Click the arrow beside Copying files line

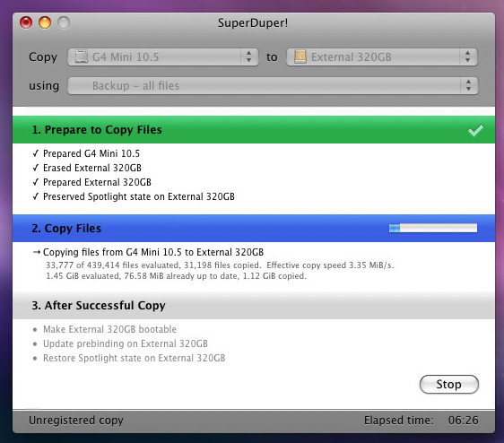37,252
